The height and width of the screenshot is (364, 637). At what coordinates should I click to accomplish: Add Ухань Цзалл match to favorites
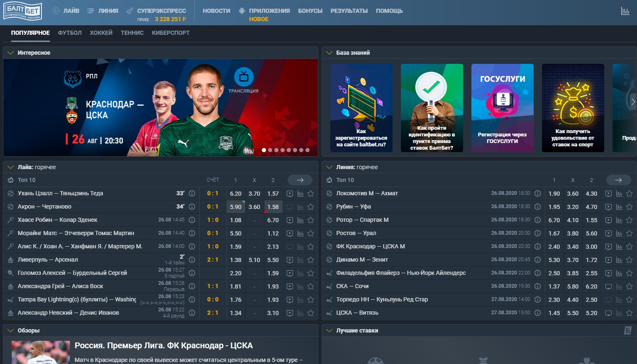[x=310, y=194]
